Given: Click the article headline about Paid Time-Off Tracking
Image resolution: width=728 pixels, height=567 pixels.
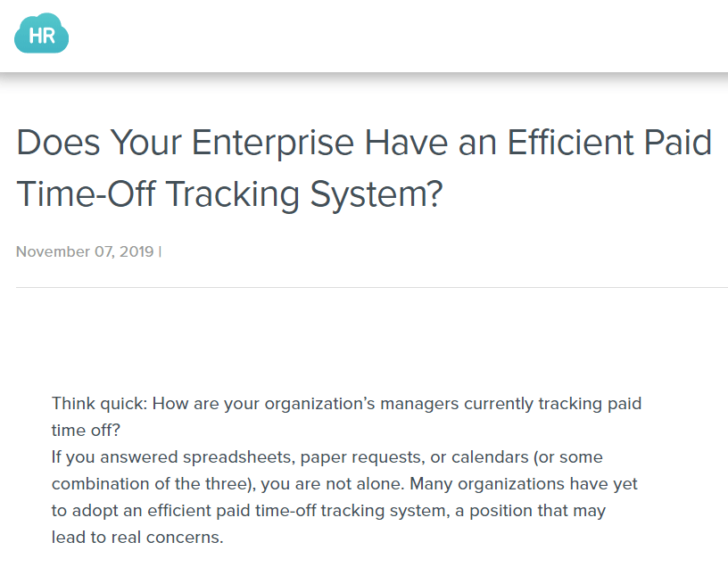Looking at the screenshot, I should point(364,168).
